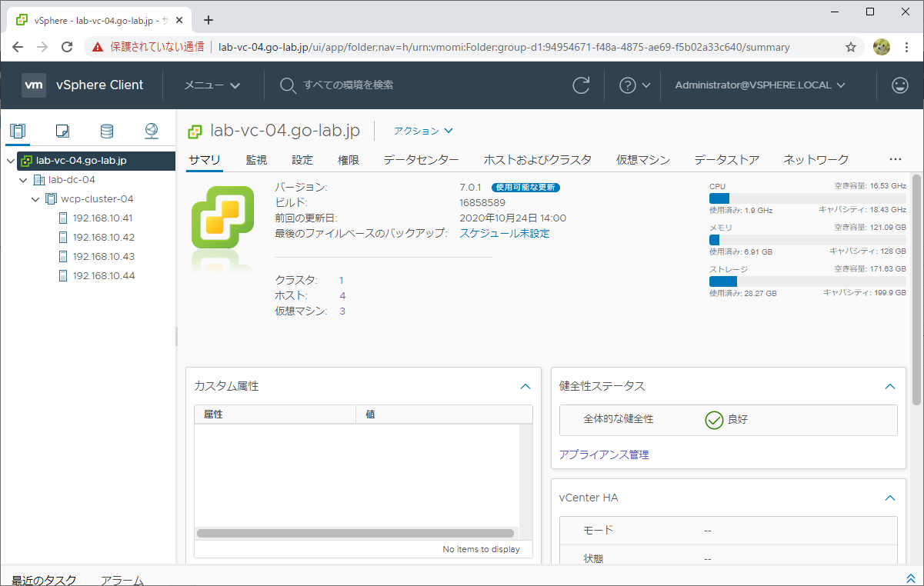The width and height of the screenshot is (924, 586).
Task: Click the green health checkmark icon
Action: click(714, 420)
